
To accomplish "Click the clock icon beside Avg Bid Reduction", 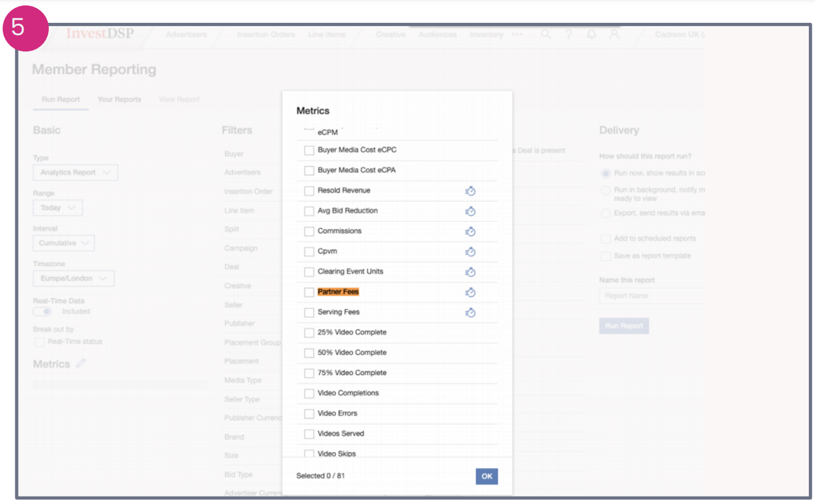I will click(470, 211).
